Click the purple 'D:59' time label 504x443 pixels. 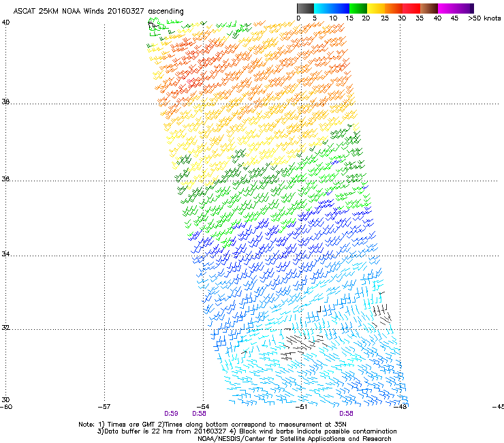(171, 414)
